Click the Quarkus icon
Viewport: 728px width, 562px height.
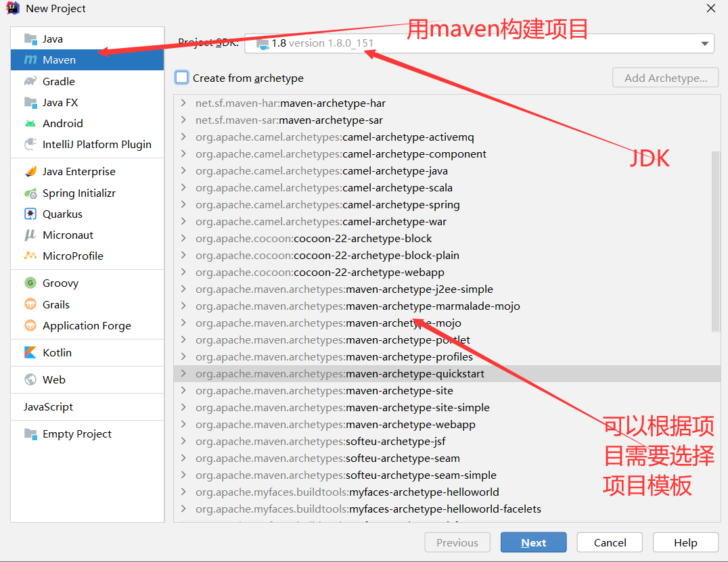coord(30,214)
